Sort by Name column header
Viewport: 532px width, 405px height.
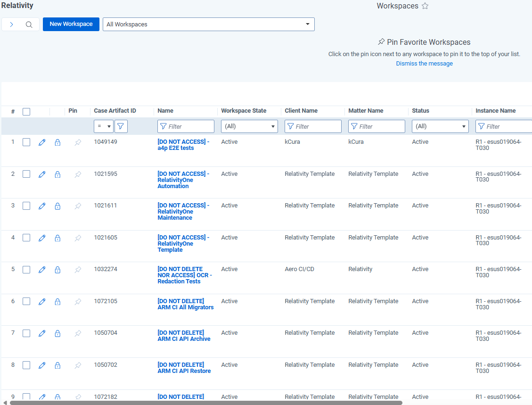point(165,111)
